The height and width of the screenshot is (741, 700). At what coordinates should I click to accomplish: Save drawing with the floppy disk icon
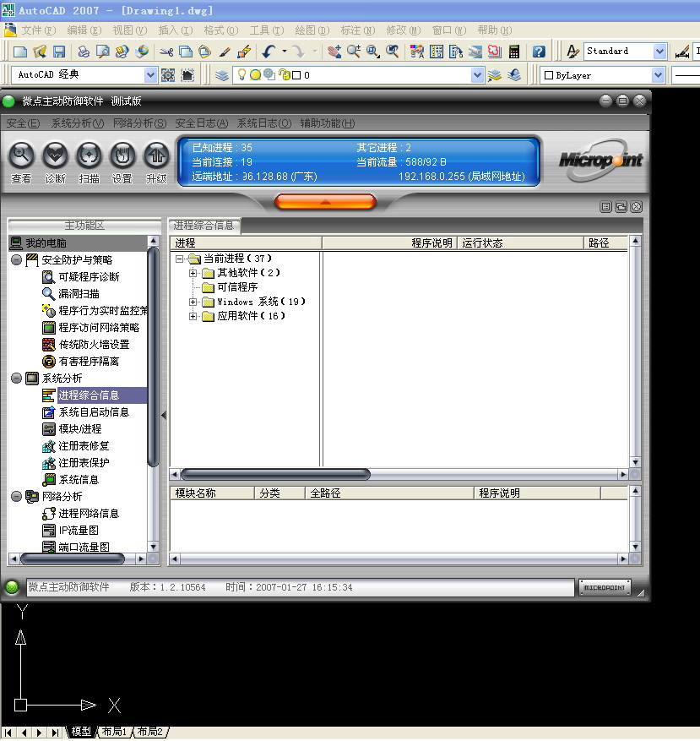point(58,51)
